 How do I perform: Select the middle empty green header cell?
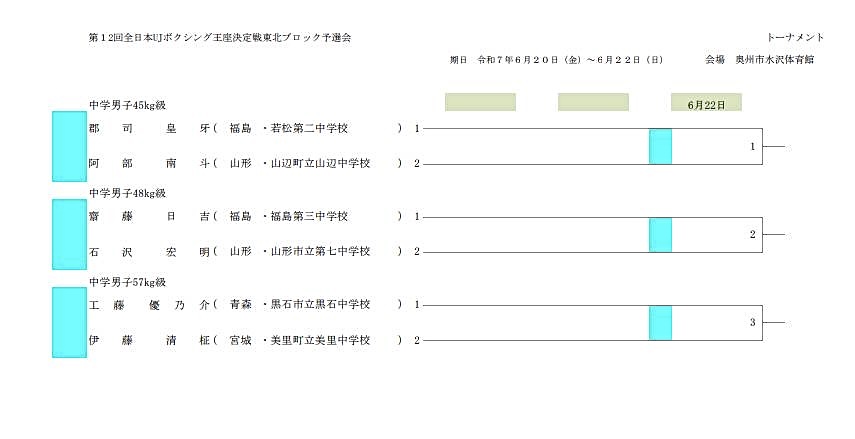click(593, 102)
